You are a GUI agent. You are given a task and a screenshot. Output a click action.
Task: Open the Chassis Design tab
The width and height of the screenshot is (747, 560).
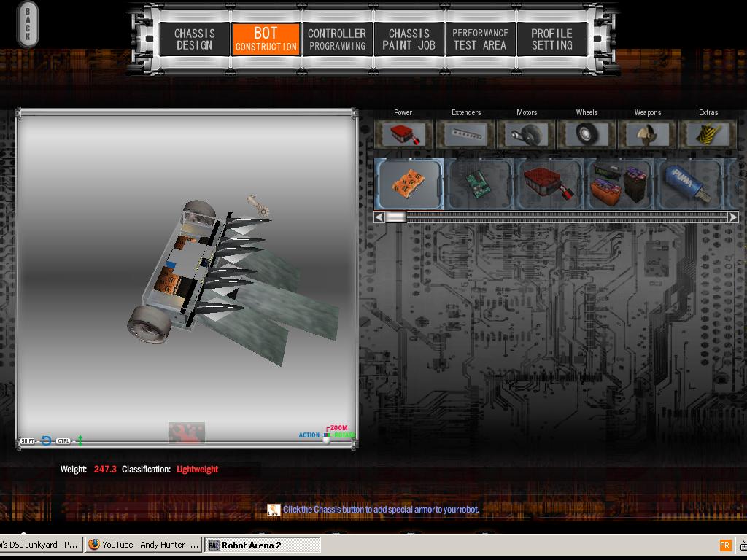click(x=194, y=39)
